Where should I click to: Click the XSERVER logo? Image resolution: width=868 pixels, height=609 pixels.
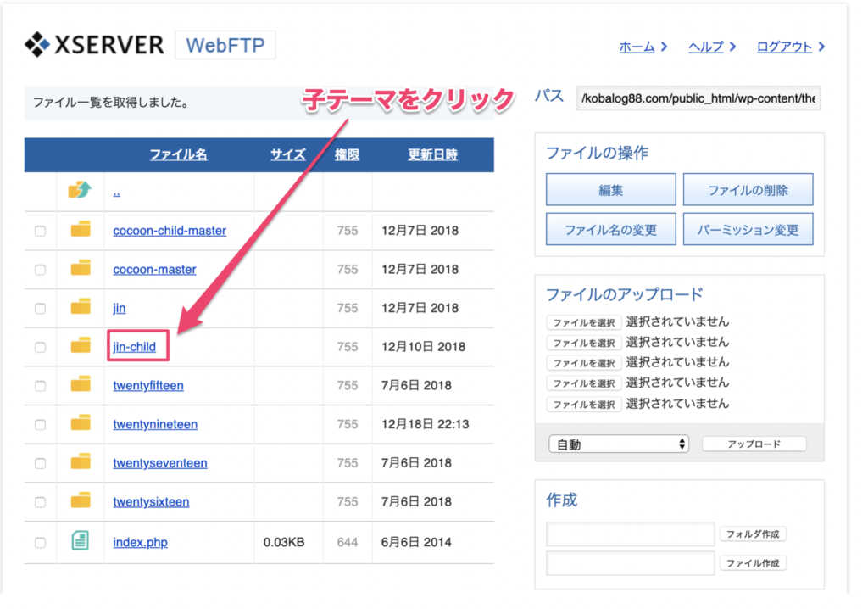tap(94, 45)
